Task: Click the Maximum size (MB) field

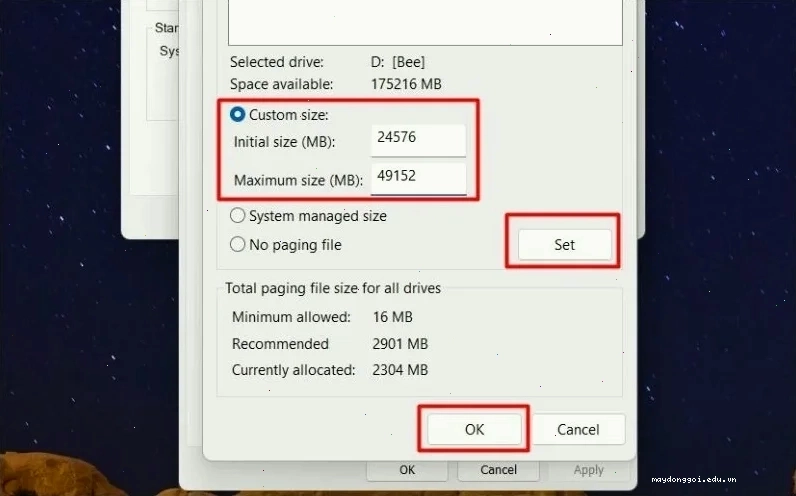Action: (x=418, y=179)
